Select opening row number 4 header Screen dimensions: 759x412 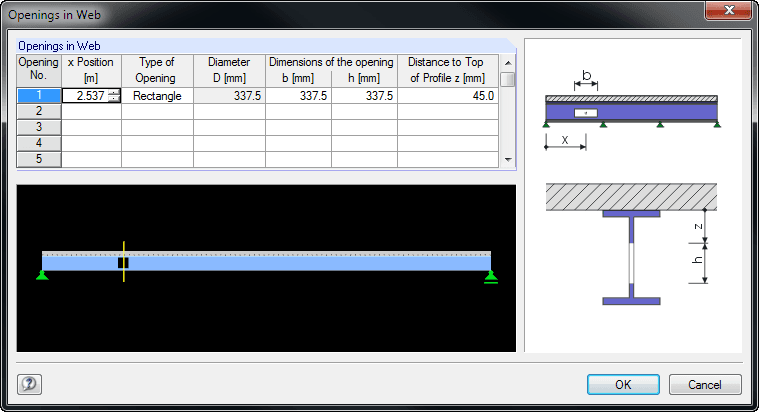pos(39,143)
